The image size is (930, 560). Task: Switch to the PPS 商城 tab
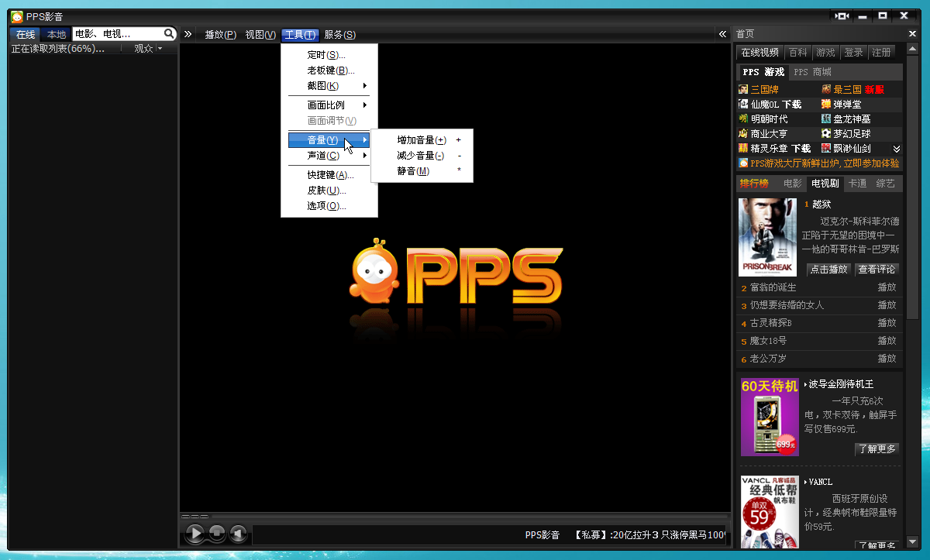click(x=812, y=71)
